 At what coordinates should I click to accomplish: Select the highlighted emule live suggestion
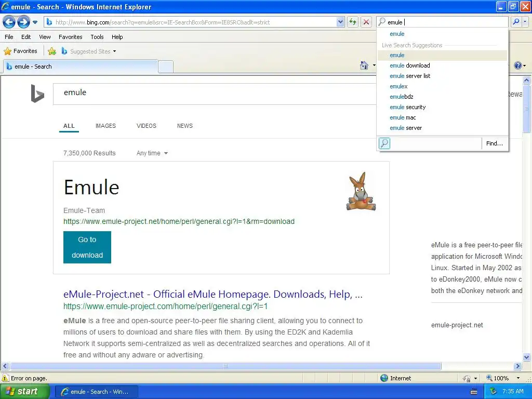(443, 55)
